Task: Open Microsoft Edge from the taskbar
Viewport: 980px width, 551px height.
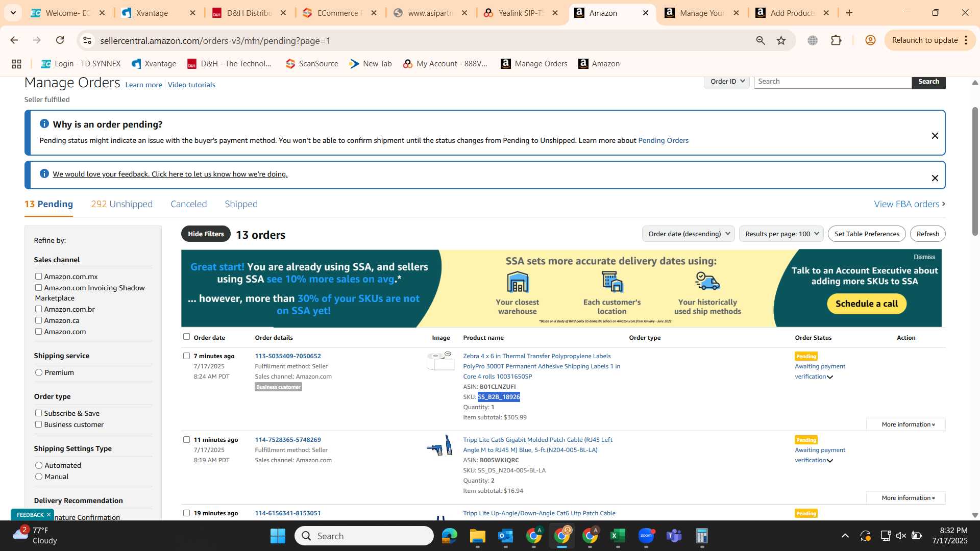Action: (x=450, y=536)
